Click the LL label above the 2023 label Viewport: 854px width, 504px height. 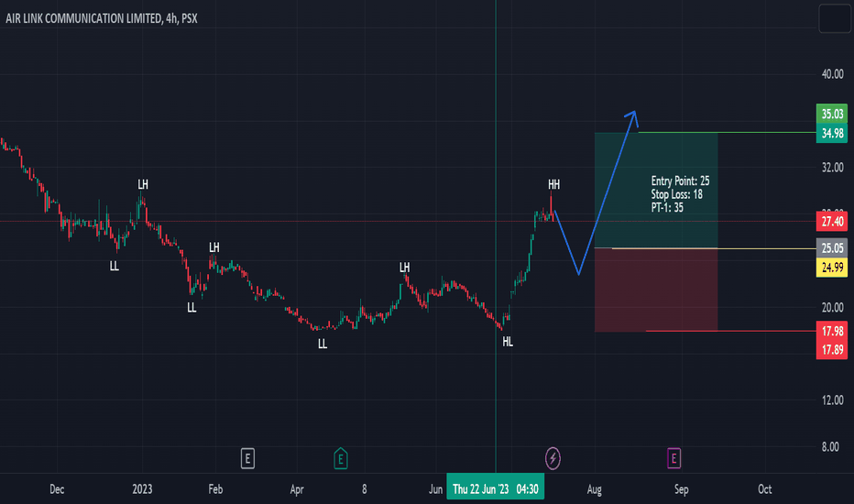pyautogui.click(x=114, y=266)
